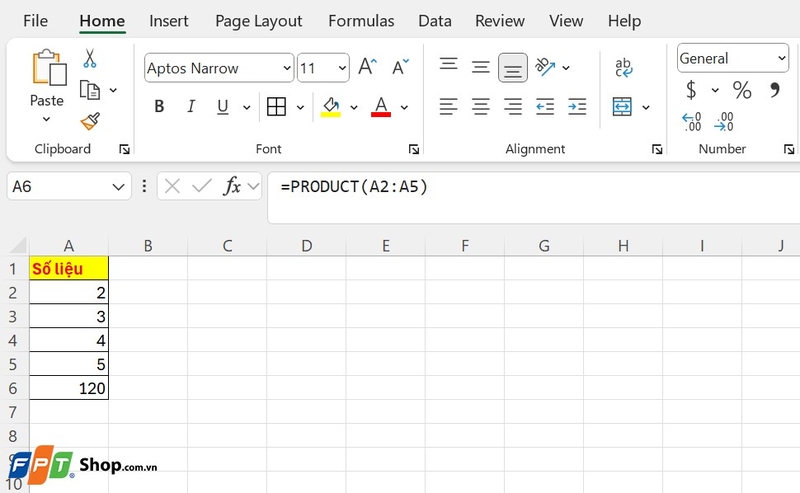The height and width of the screenshot is (493, 800).
Task: Select cell A6 containing 120
Action: point(69,388)
